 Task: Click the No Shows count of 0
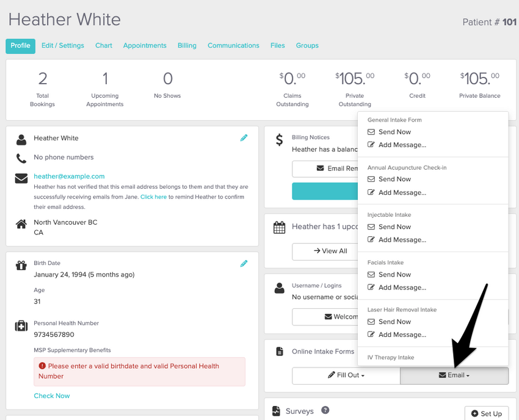click(167, 79)
